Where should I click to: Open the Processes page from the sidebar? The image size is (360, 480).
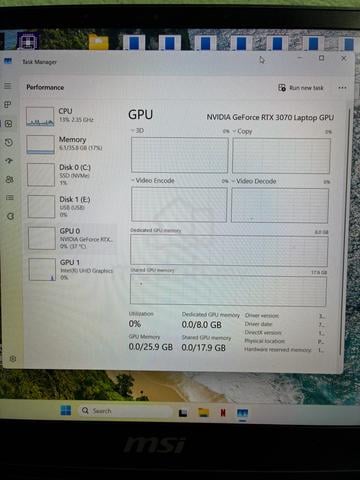[x=8, y=105]
